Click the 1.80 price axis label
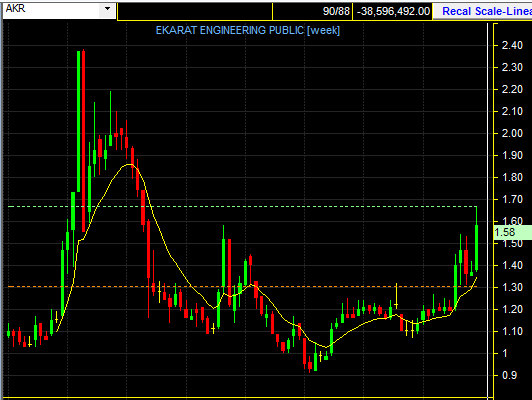Screen dimensions: 532x400 tap(512, 177)
